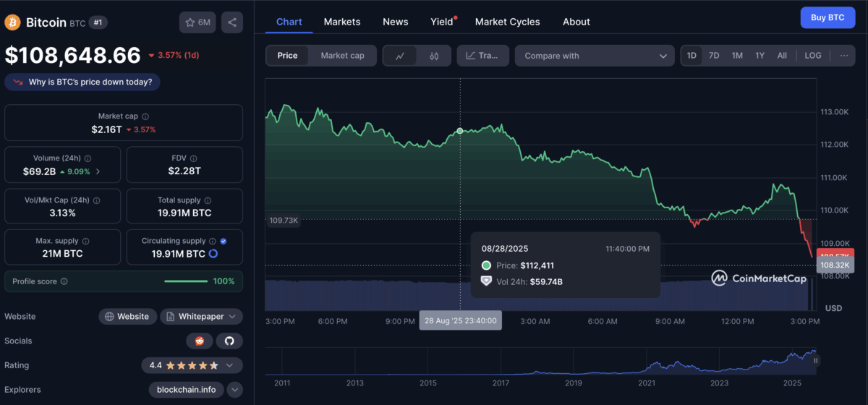The height and width of the screenshot is (405, 868).
Task: Add Bitcoin to watchlist via star 6M button
Action: click(x=197, y=22)
